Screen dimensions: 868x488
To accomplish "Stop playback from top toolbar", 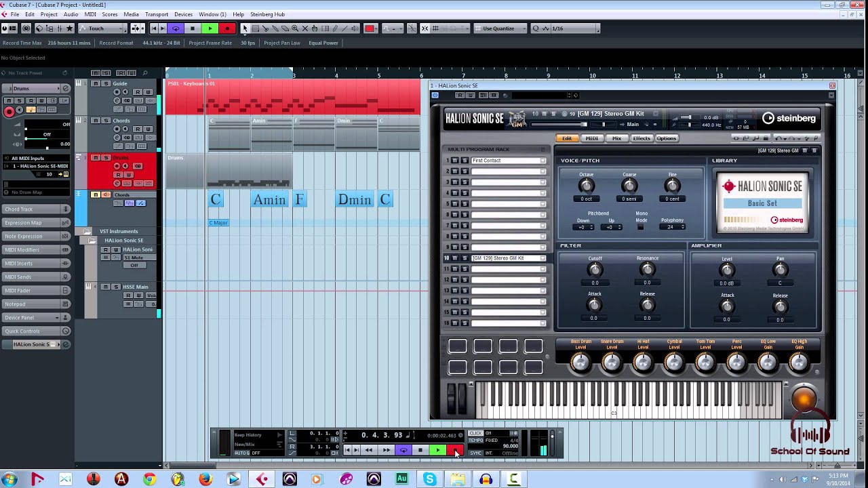I will pyautogui.click(x=193, y=28).
